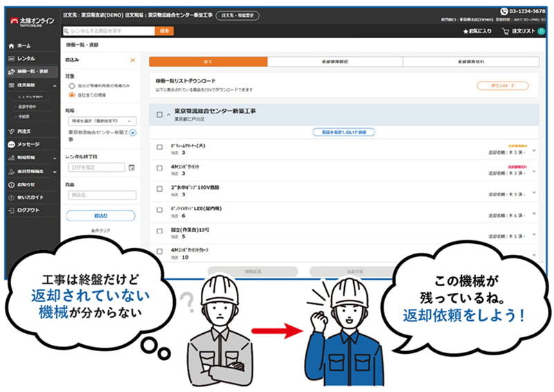Open the calendar icon for レンタル終了日
The width and height of the screenshot is (554, 392).
(x=132, y=167)
